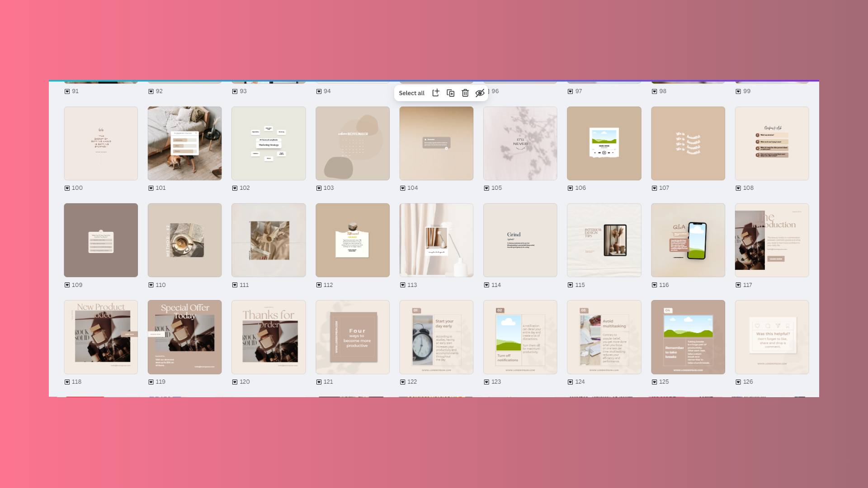This screenshot has width=868, height=488.
Task: Select page 106 music player thumbnail
Action: coord(604,143)
